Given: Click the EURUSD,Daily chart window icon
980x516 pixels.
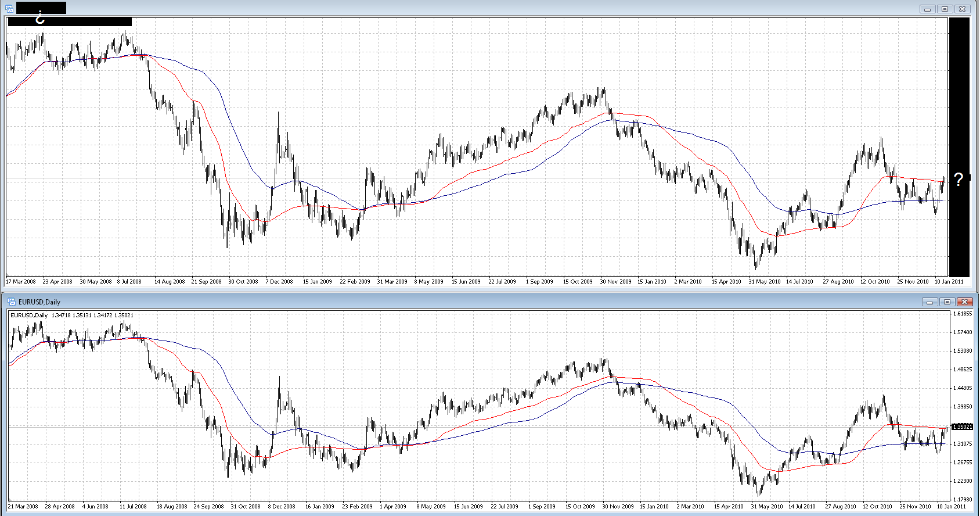Looking at the screenshot, I should pyautogui.click(x=11, y=302).
